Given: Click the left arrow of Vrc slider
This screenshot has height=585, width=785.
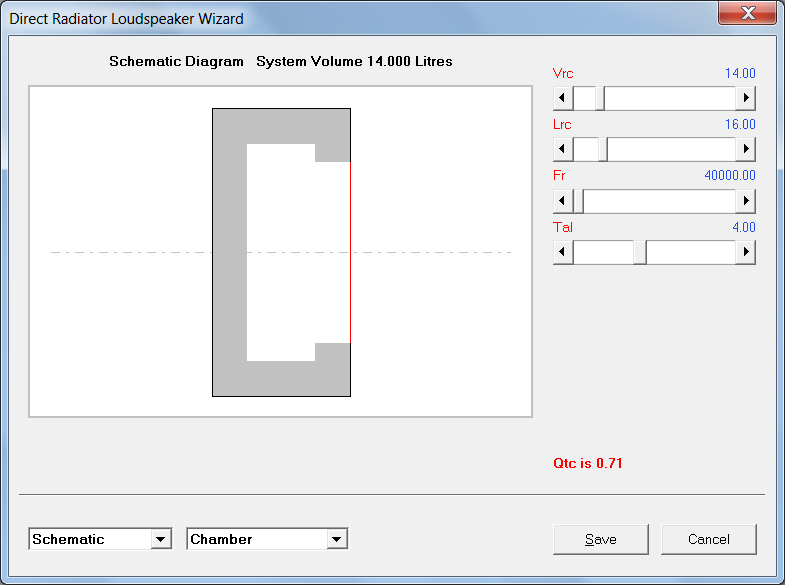Looking at the screenshot, I should click(x=563, y=98).
